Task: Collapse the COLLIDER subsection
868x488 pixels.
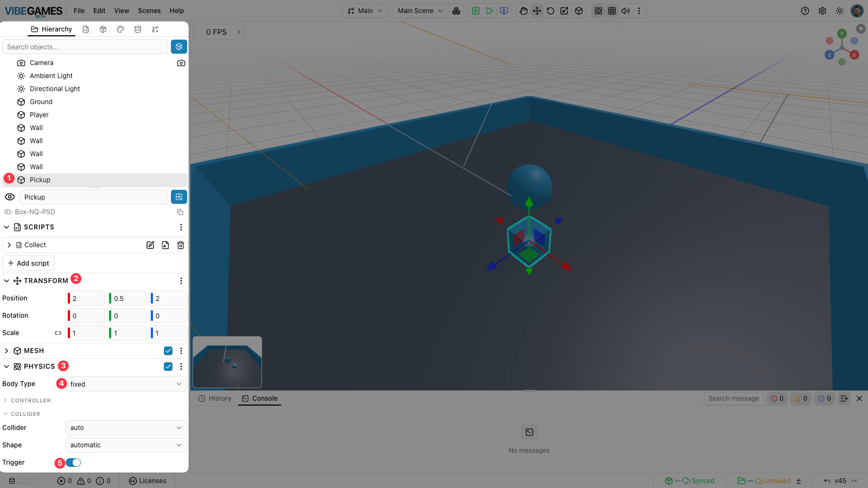Action: click(x=5, y=414)
